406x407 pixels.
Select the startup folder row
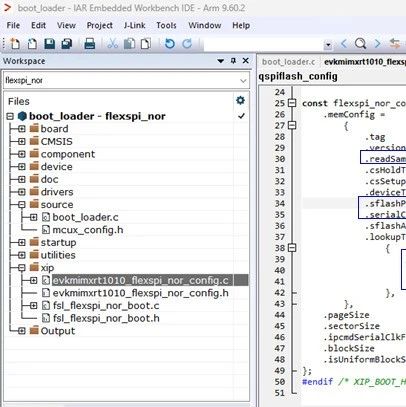tap(58, 242)
